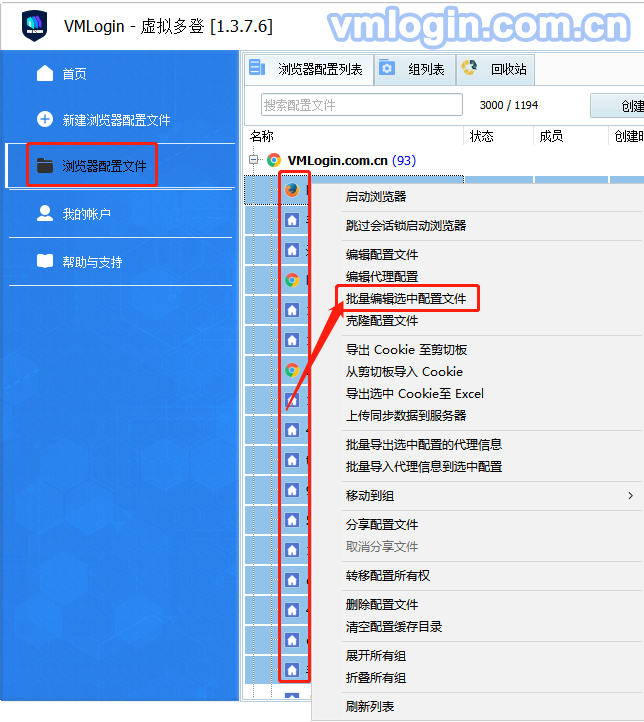
Task: Switch to 组列表 tab
Action: [415, 69]
